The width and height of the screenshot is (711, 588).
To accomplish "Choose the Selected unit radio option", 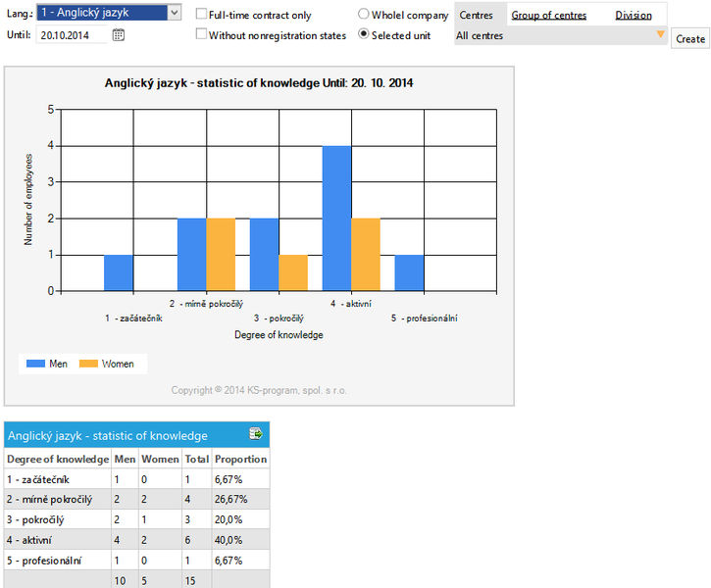I will pos(363,33).
